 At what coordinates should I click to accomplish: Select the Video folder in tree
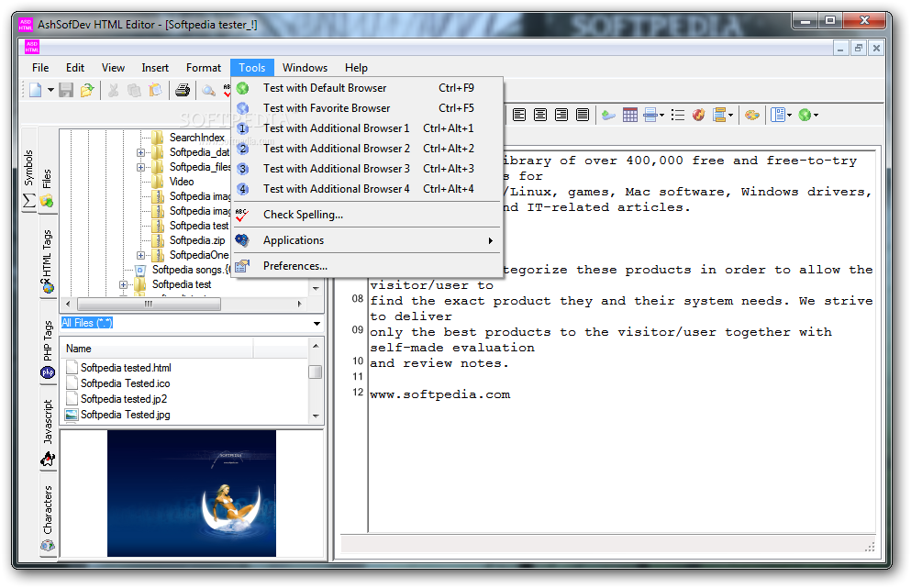click(182, 182)
